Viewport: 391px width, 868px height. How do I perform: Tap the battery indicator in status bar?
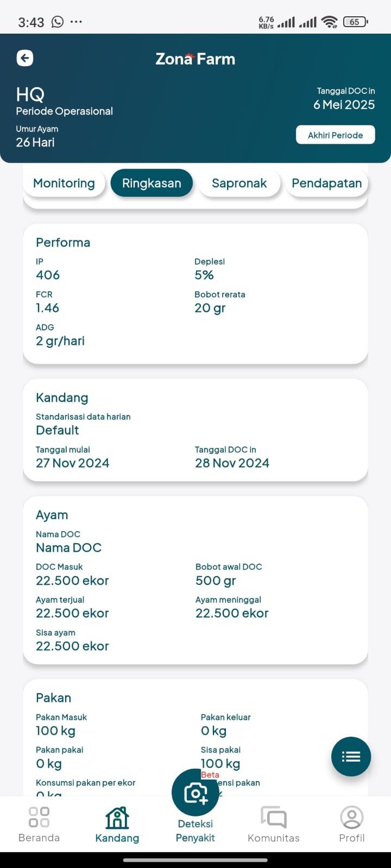pos(356,22)
